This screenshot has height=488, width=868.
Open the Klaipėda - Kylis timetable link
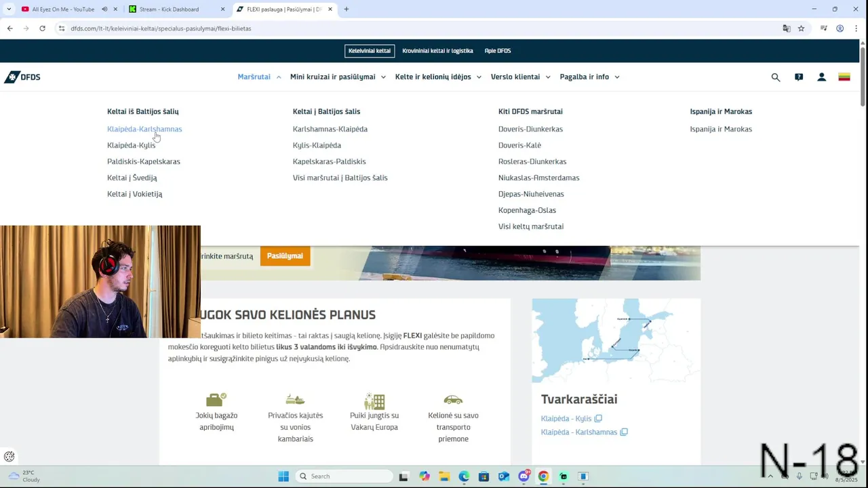coord(566,419)
